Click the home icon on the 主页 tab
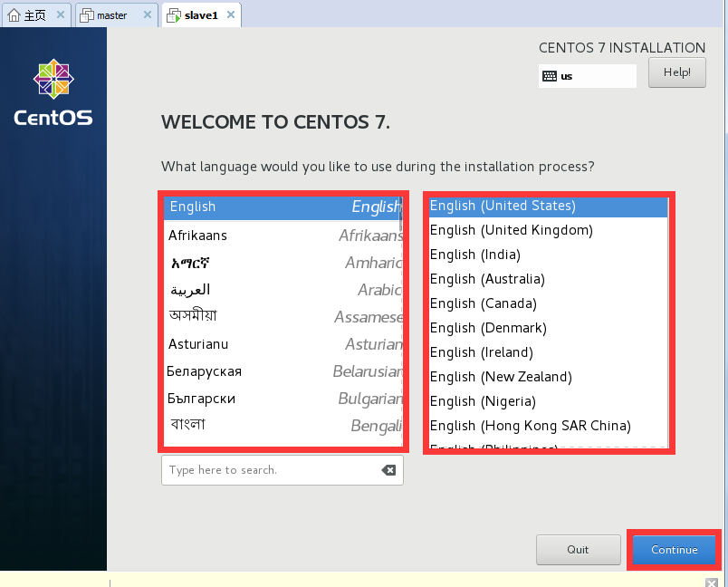Image resolution: width=728 pixels, height=587 pixels. click(14, 15)
